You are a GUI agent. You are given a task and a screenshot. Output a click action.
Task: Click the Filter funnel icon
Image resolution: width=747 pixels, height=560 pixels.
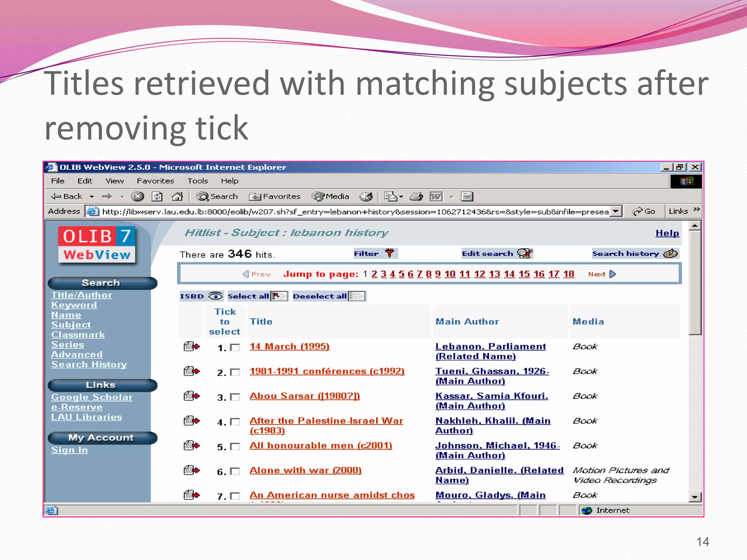[x=390, y=253]
